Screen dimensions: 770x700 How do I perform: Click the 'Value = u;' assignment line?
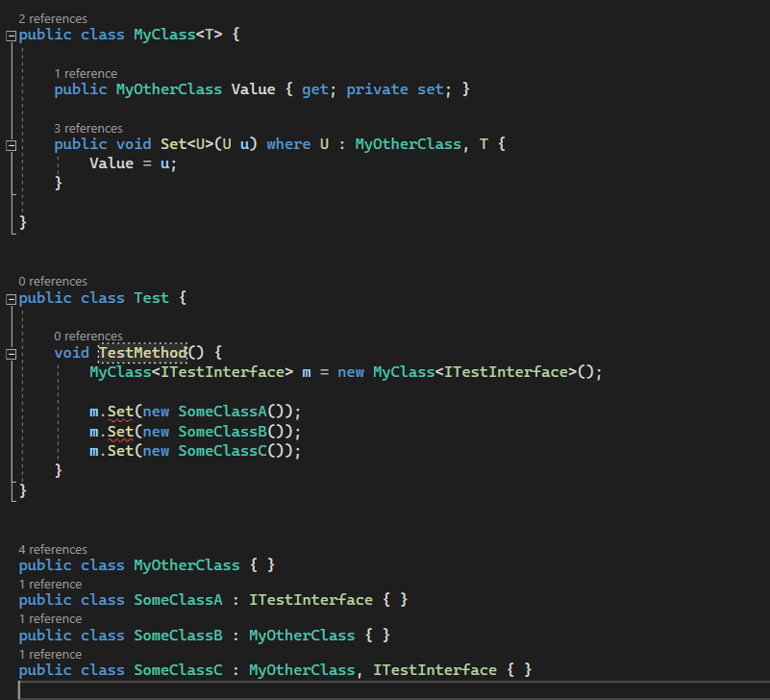point(133,163)
